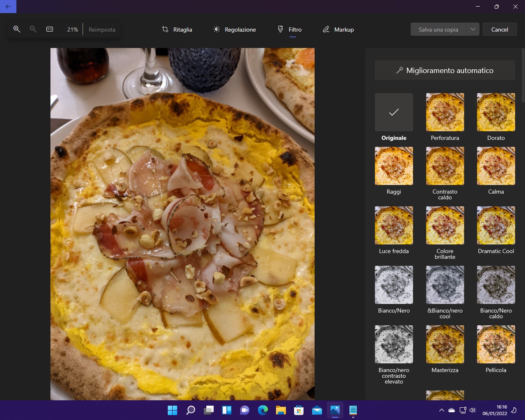
Task: Open the Widgets taskbar icon
Action: pos(227,410)
